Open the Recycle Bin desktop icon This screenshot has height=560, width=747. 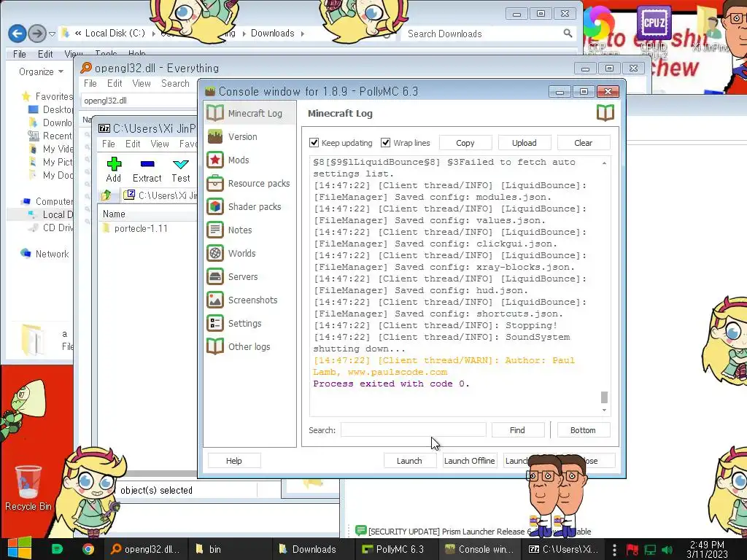[x=28, y=488]
